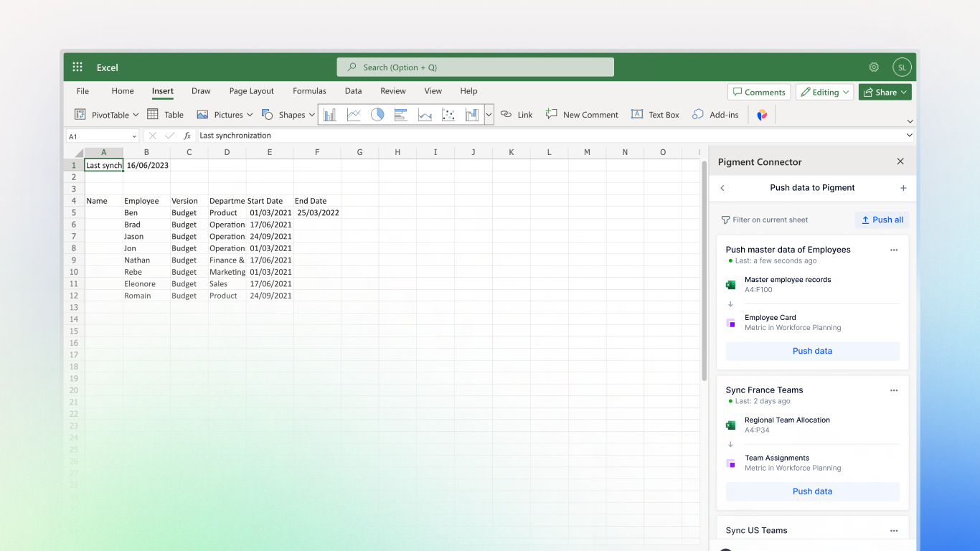Image resolution: width=980 pixels, height=551 pixels.
Task: Open the Comments pane button
Action: 759,92
